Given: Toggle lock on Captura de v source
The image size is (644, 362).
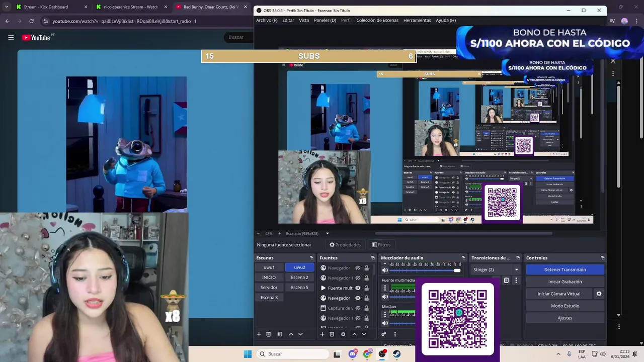Looking at the screenshot, I should click(366, 308).
